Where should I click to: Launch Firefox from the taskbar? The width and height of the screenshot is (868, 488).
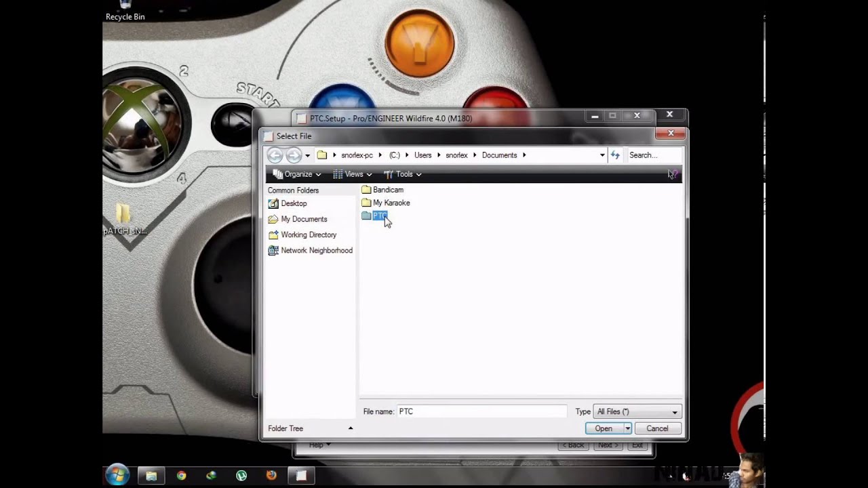coord(271,476)
